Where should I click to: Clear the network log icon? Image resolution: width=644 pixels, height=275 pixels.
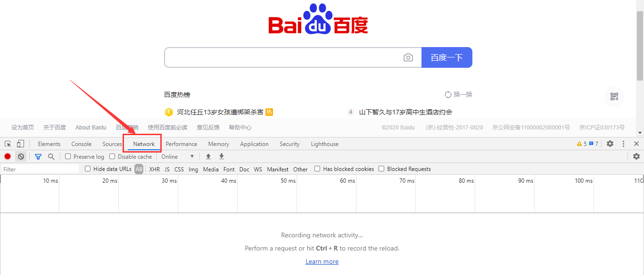(x=21, y=156)
